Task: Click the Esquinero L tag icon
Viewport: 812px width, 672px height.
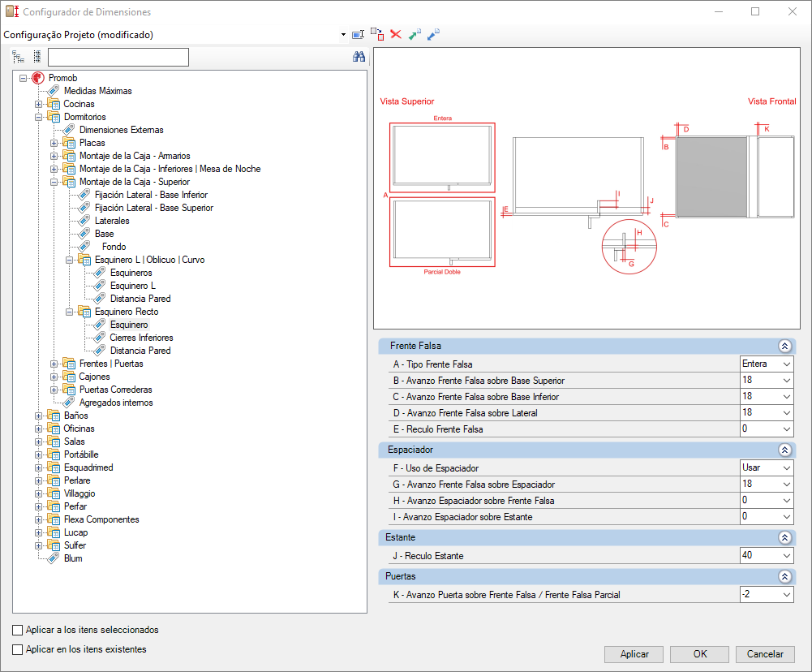Action: pyautogui.click(x=100, y=286)
